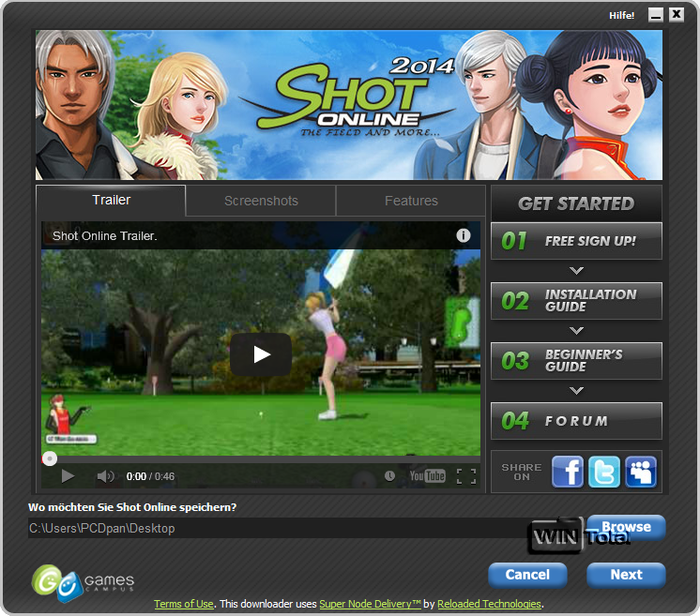Open Terms of Use link
This screenshot has height=616, width=700.
pos(184,604)
